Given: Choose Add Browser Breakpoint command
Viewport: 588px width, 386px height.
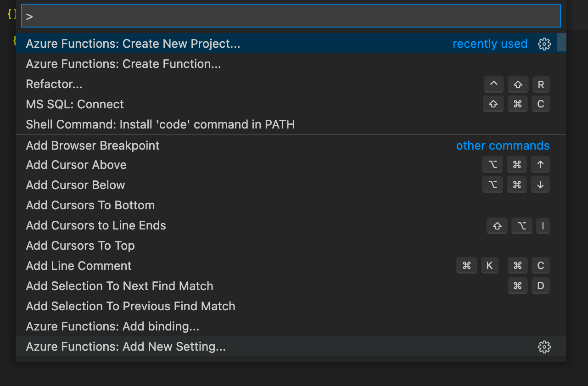Looking at the screenshot, I should point(93,146).
